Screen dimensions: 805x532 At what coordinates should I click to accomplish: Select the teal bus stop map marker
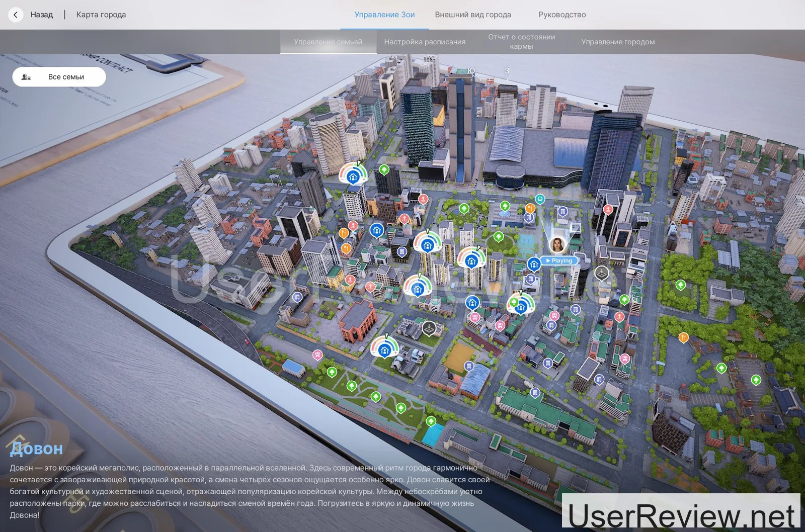pyautogui.click(x=540, y=199)
